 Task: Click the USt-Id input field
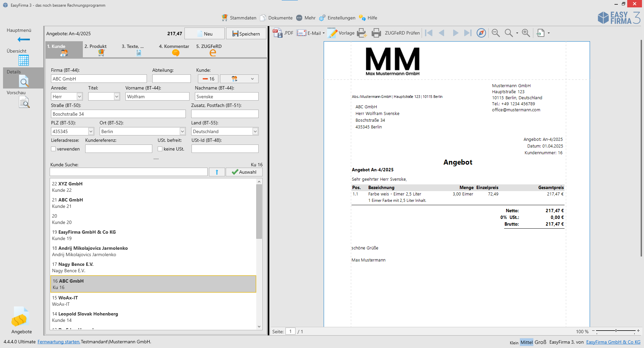[x=225, y=149]
